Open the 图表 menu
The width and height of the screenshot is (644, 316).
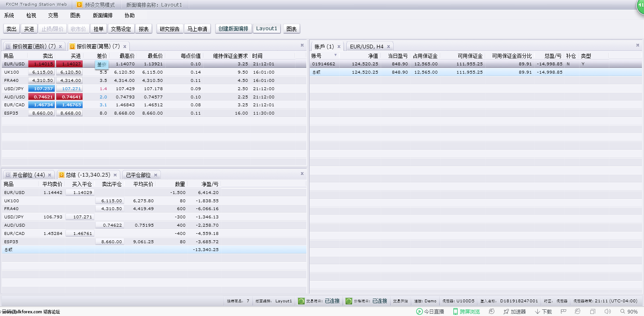tap(75, 15)
